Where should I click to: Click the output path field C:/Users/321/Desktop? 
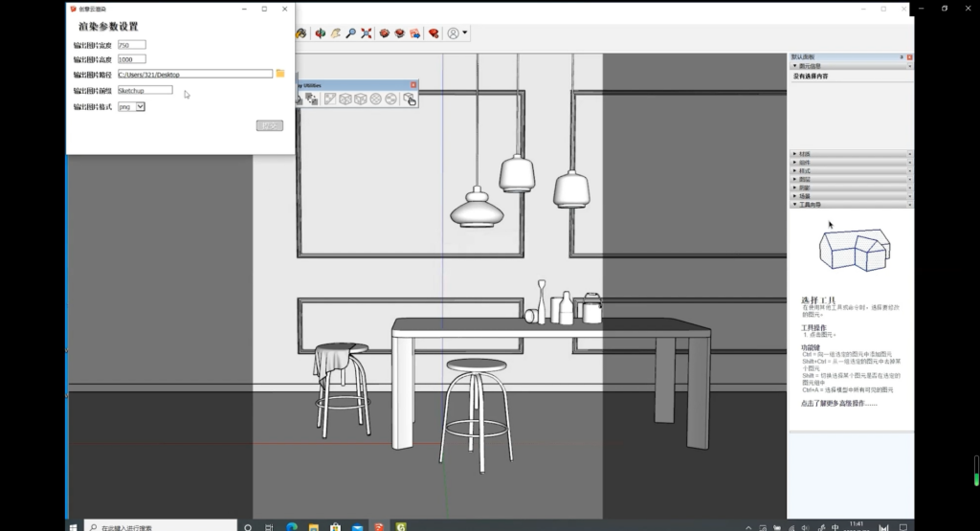click(x=195, y=75)
